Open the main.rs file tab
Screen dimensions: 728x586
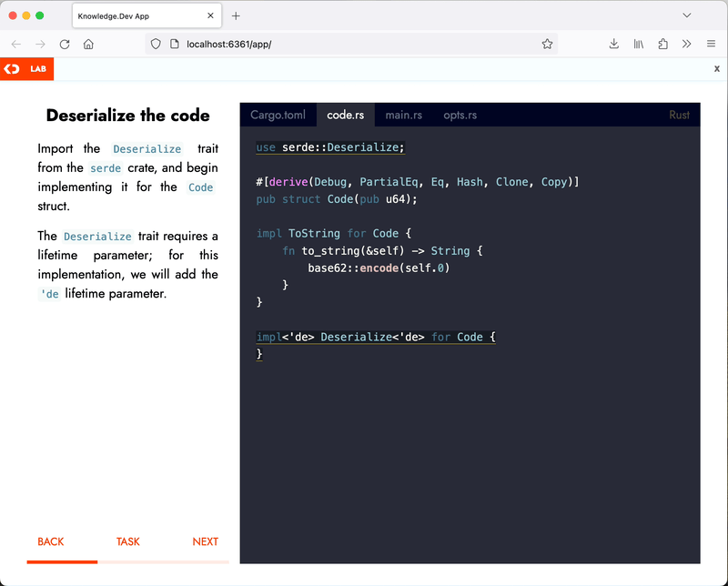point(403,115)
